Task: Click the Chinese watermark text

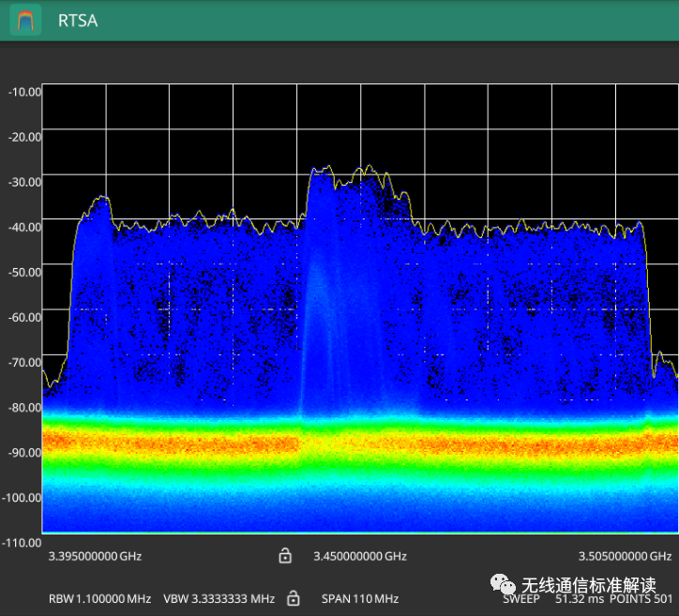Action: tap(588, 585)
